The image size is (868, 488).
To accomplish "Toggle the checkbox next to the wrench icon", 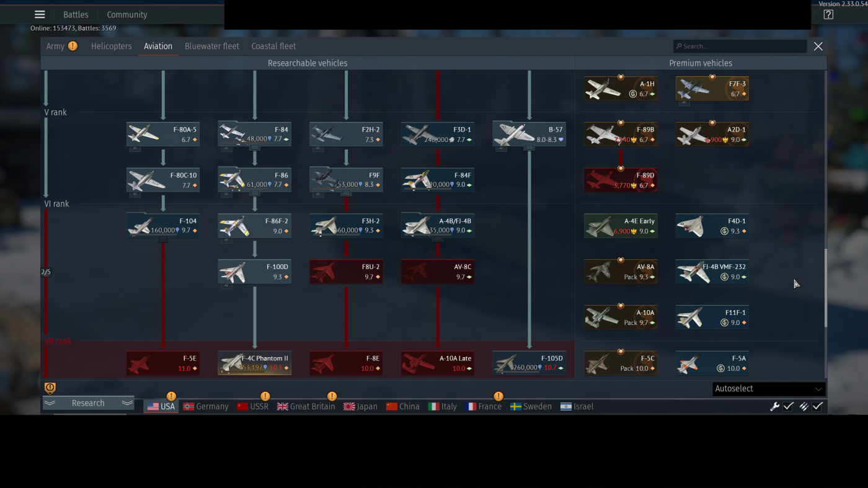I will [789, 407].
